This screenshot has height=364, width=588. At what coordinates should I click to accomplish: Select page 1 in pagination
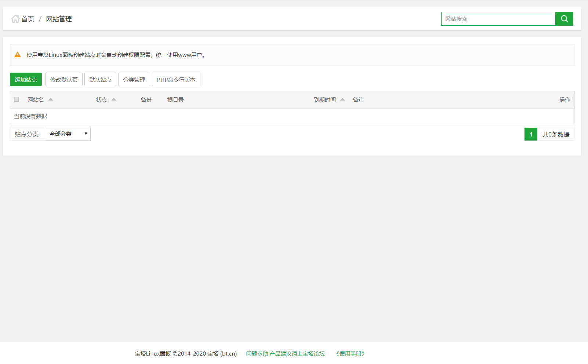[531, 134]
